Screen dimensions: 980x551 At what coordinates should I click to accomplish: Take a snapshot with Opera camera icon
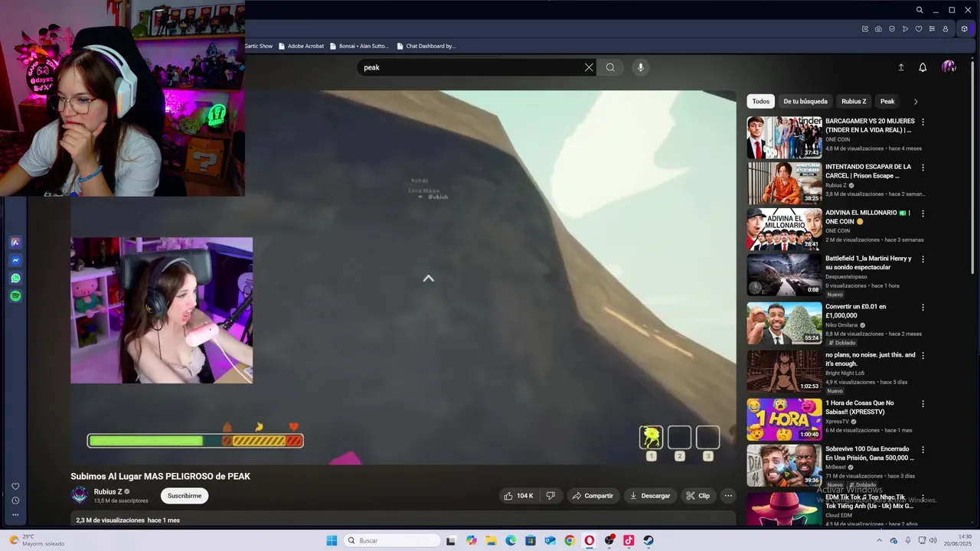pyautogui.click(x=878, y=29)
